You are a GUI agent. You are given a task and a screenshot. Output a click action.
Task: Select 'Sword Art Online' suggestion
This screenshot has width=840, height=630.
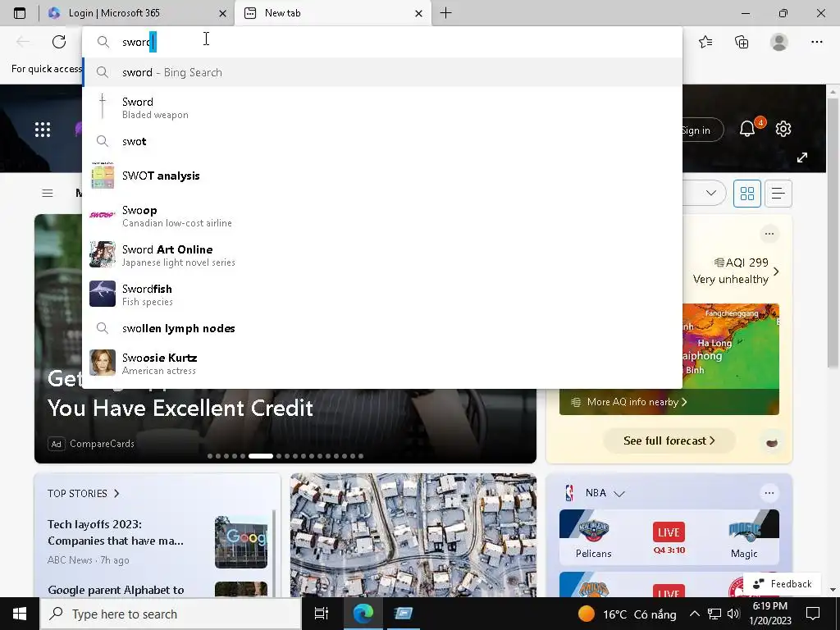point(382,255)
